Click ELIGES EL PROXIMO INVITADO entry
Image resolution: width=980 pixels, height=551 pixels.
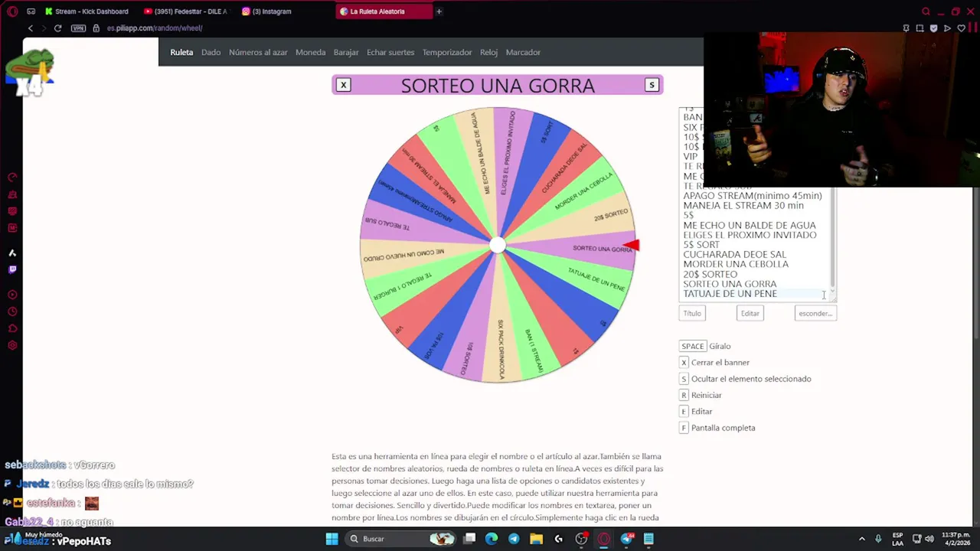pos(750,235)
